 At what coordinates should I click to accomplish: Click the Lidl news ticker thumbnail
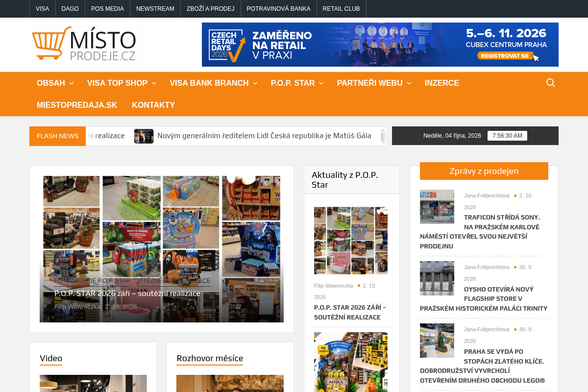click(144, 136)
